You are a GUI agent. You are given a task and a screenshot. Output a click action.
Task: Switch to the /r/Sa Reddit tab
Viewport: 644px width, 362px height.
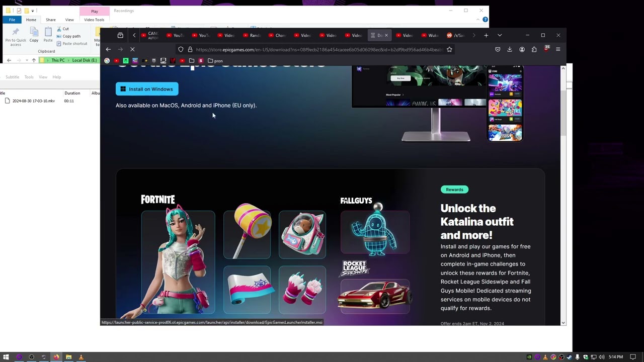click(x=456, y=35)
